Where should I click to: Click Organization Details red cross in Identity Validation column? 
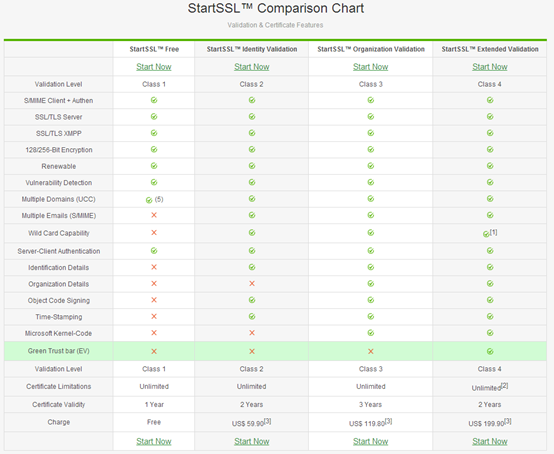pos(252,283)
